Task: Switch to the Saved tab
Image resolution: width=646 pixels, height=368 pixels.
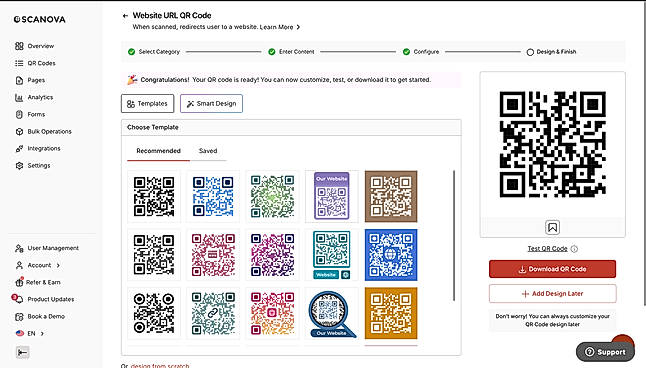Action: [x=208, y=151]
